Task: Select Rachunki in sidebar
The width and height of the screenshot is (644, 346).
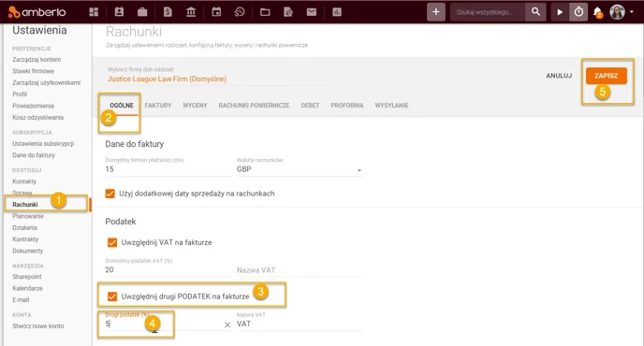Action: click(x=25, y=205)
